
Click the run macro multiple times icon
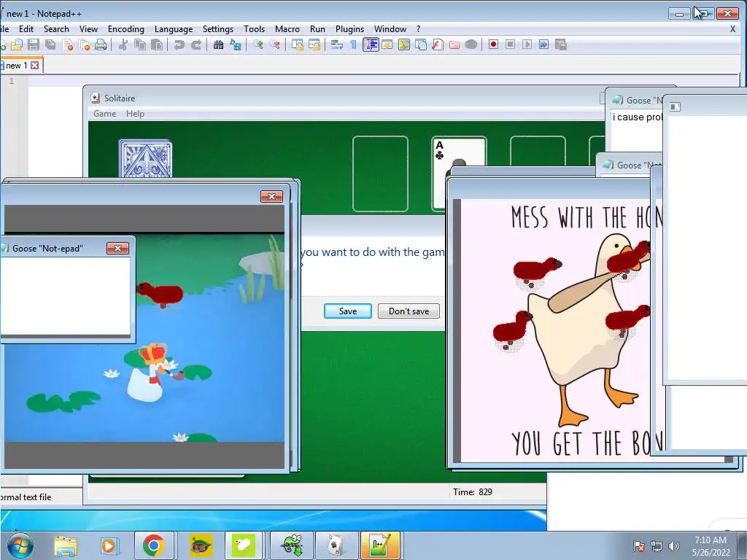click(x=543, y=44)
